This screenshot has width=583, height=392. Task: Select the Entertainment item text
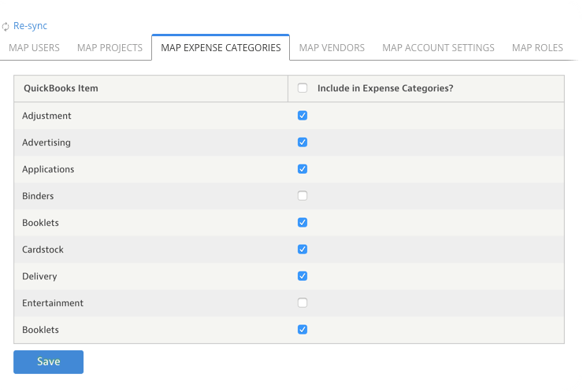pos(53,303)
